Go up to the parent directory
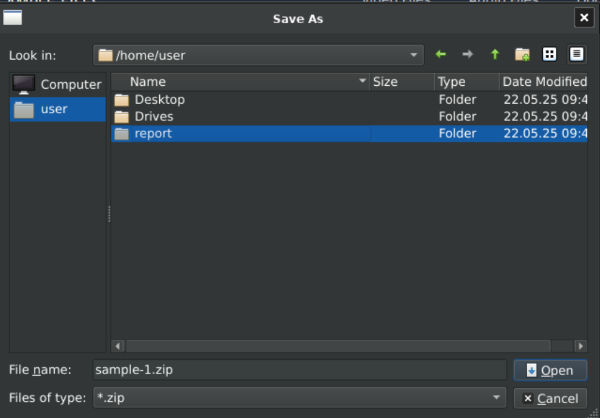Screen dimensions: 600x418 click(494, 55)
